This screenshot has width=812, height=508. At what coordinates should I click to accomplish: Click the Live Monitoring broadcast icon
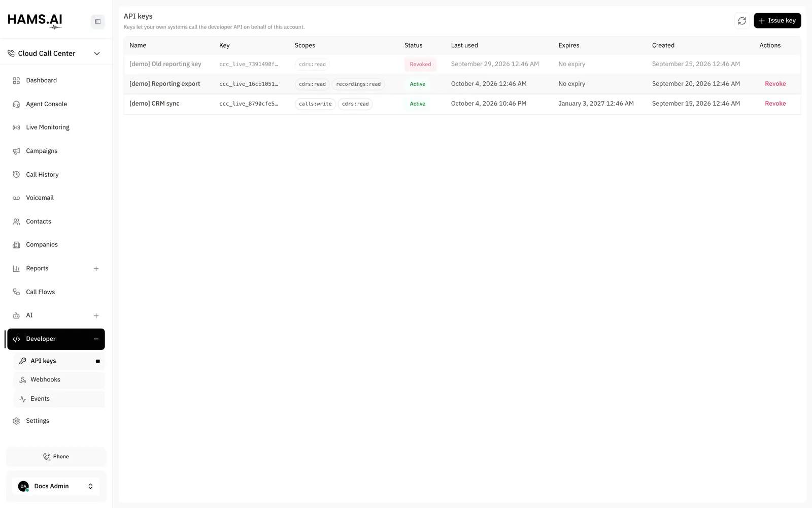(16, 128)
